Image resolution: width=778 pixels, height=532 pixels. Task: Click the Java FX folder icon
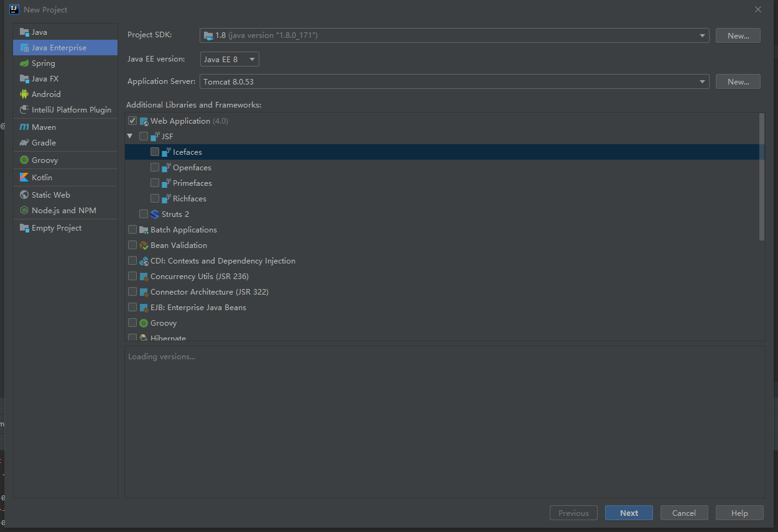[x=24, y=79]
